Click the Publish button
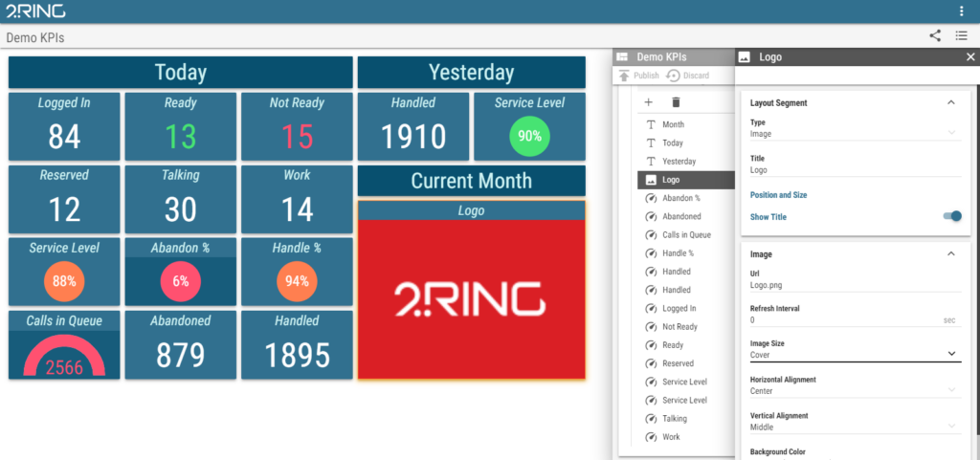980x460 pixels. [638, 76]
